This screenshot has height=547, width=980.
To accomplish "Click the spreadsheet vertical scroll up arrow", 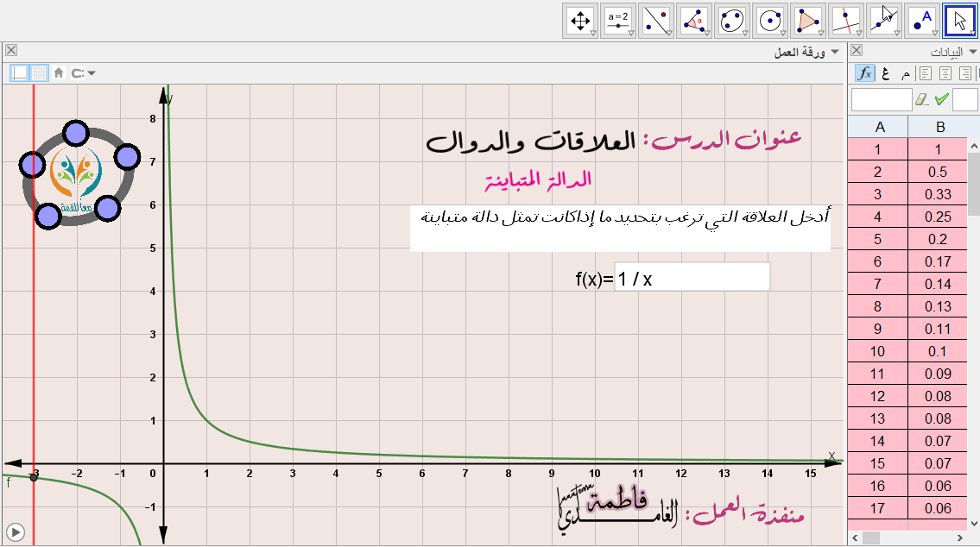I will click(974, 146).
